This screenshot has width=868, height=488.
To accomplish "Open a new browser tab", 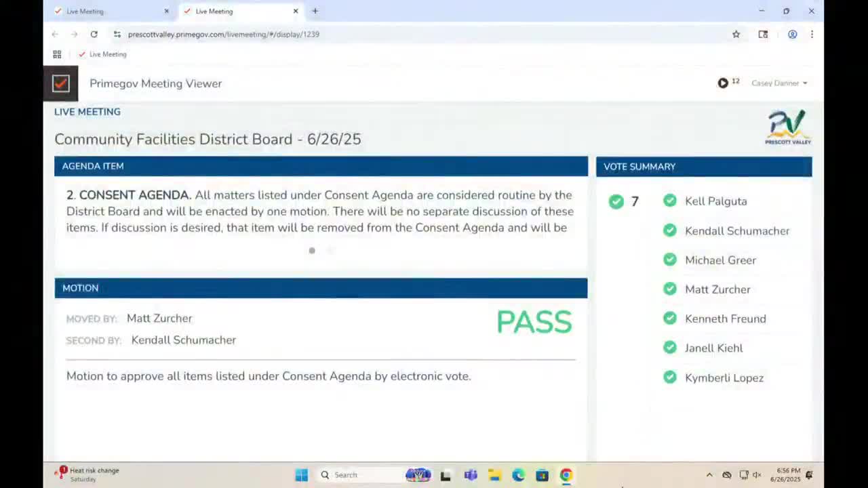I will [x=315, y=11].
